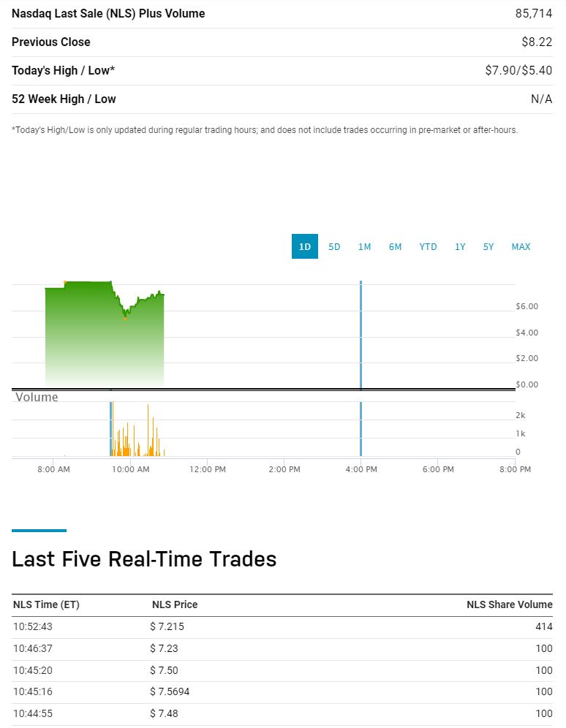Viewport: 566px width, 728px height.
Task: Select the 5Y chart range
Action: [x=488, y=246]
